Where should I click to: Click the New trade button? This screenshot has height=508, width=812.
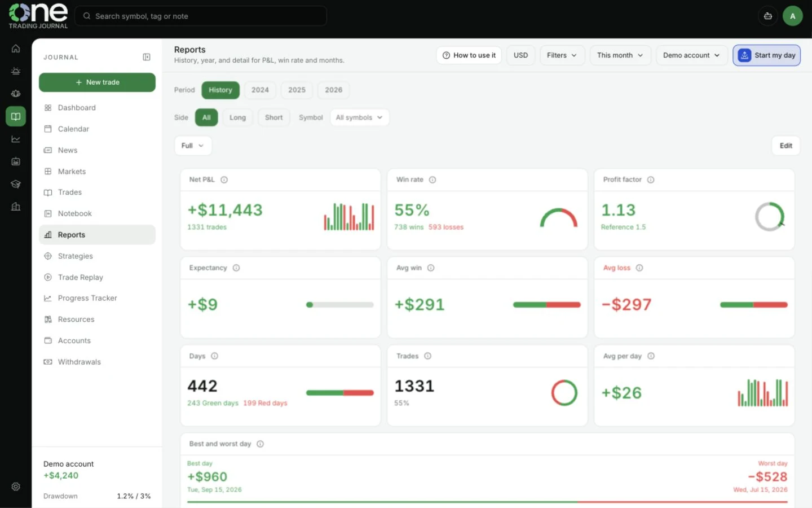click(x=97, y=82)
